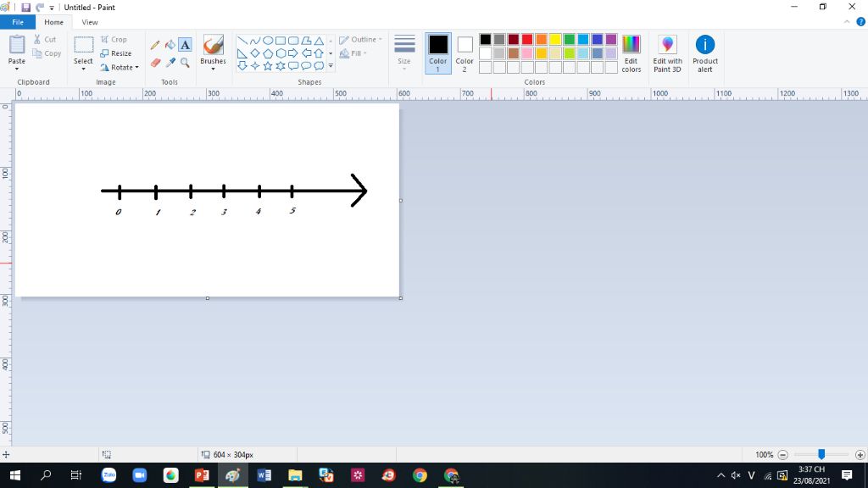This screenshot has width=868, height=488.
Task: Select the Pencil tool
Action: (155, 45)
